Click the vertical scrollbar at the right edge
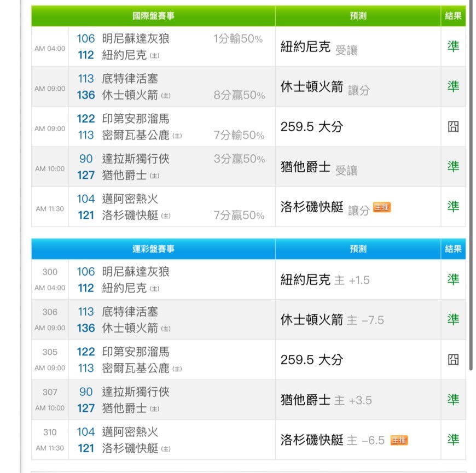 click(x=471, y=185)
